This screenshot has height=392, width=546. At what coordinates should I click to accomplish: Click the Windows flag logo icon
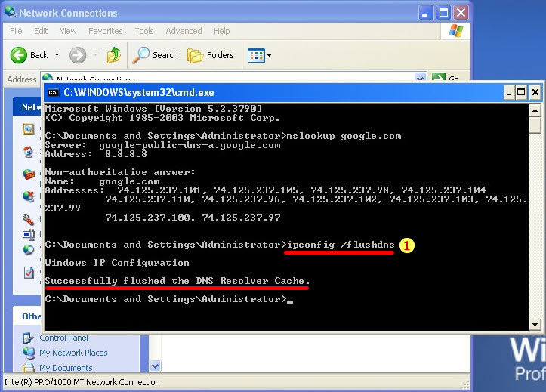[x=456, y=31]
